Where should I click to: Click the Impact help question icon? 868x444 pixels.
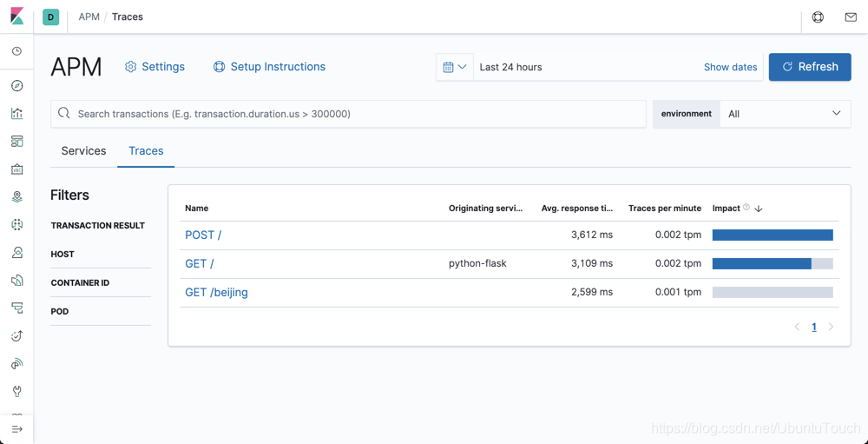pyautogui.click(x=746, y=208)
